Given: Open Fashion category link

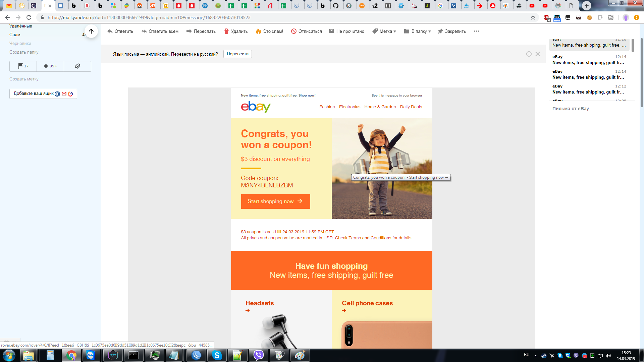Looking at the screenshot, I should pos(327,107).
